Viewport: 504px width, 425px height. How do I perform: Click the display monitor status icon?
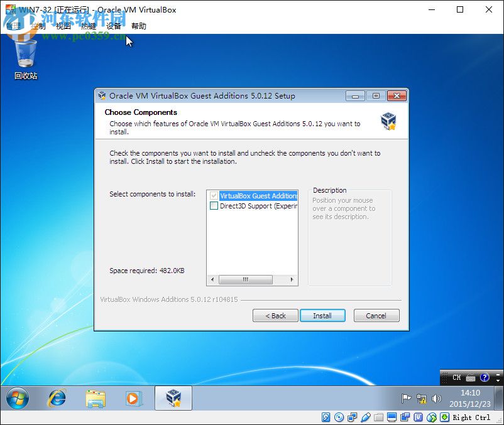coord(392,417)
